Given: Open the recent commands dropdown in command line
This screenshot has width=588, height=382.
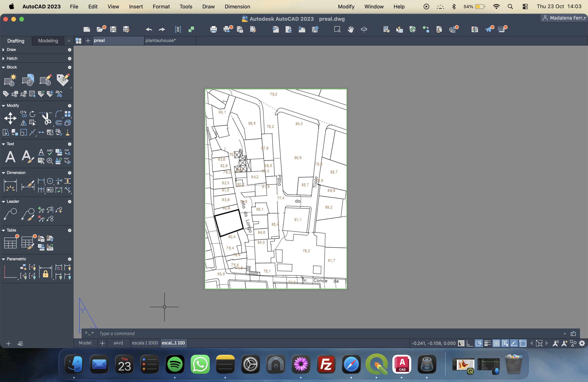Looking at the screenshot, I should click(x=92, y=333).
